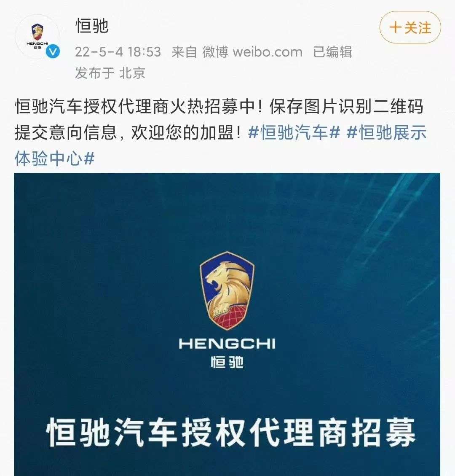Image resolution: width=455 pixels, height=476 pixels.
Task: Tap the blue verified V badge
Action: [53, 52]
